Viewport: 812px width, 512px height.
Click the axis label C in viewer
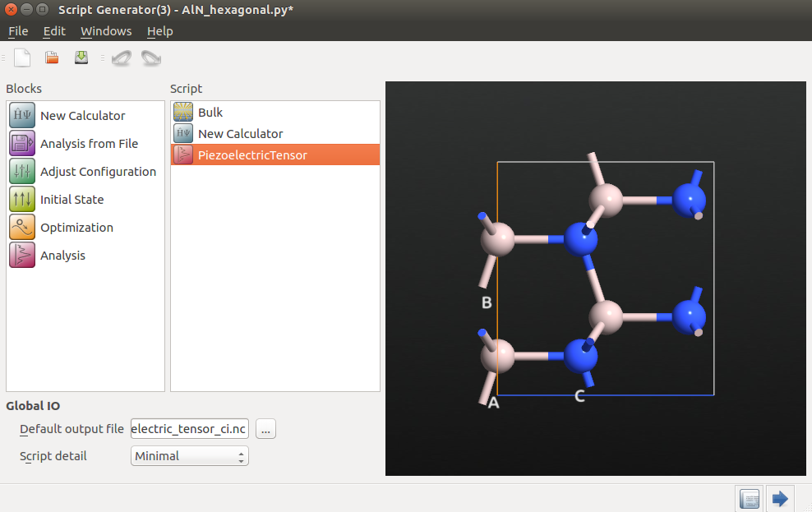[x=579, y=396]
